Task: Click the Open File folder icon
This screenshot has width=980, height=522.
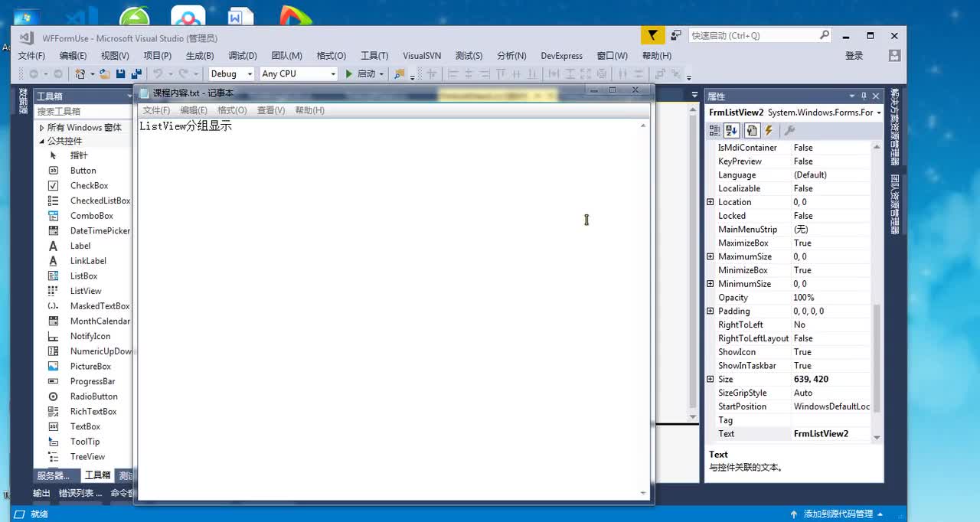Action: click(104, 73)
